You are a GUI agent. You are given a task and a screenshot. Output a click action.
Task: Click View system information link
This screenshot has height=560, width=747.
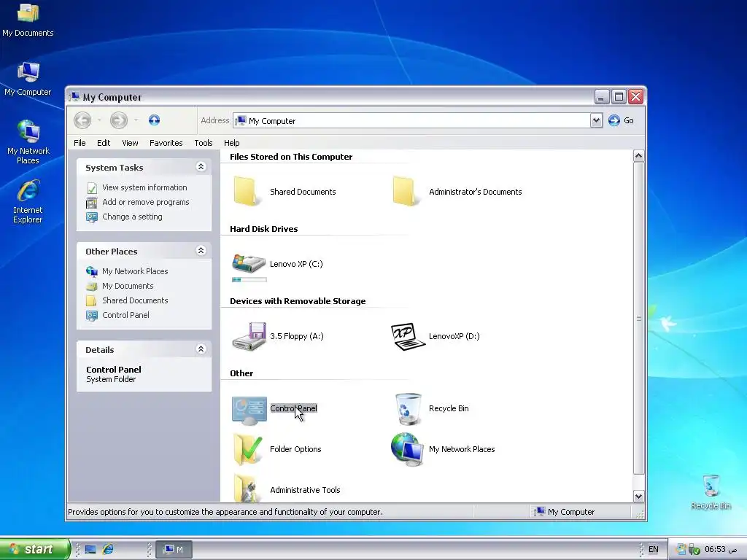[144, 187]
